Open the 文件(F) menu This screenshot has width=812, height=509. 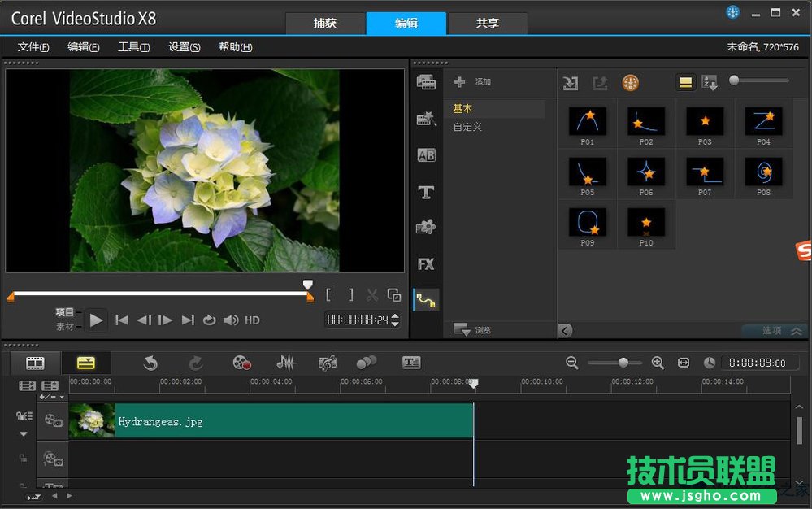tap(33, 47)
